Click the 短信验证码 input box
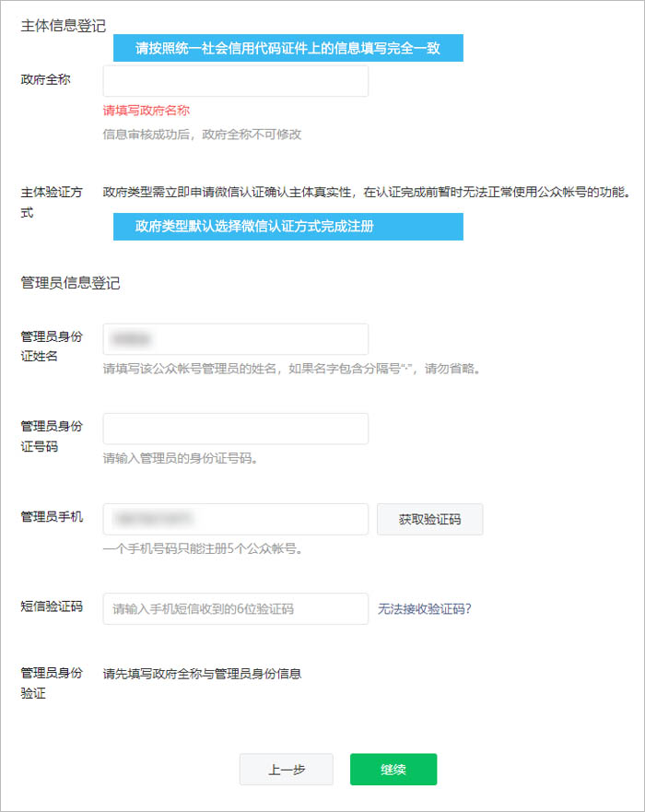 click(x=236, y=608)
